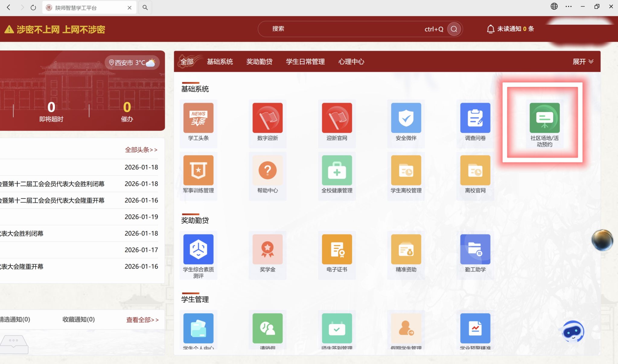This screenshot has width=618, height=364.
Task: Open the 学工头条 news icon
Action: 198,118
